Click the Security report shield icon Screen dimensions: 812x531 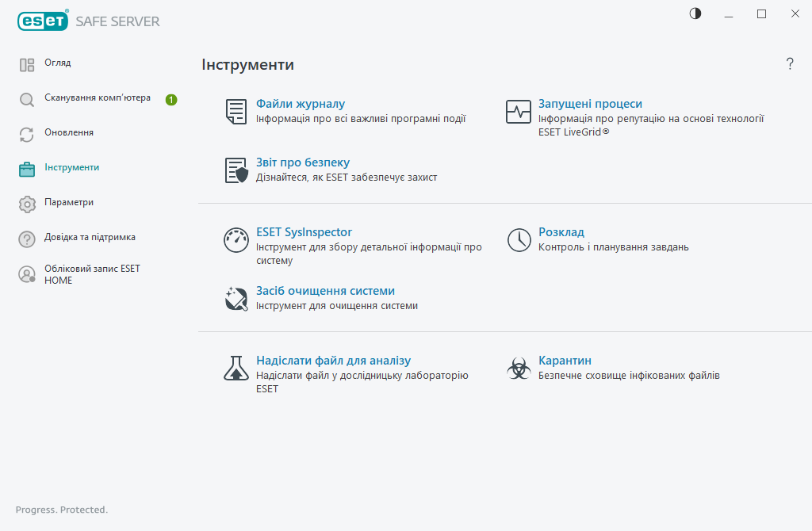pyautogui.click(x=236, y=170)
